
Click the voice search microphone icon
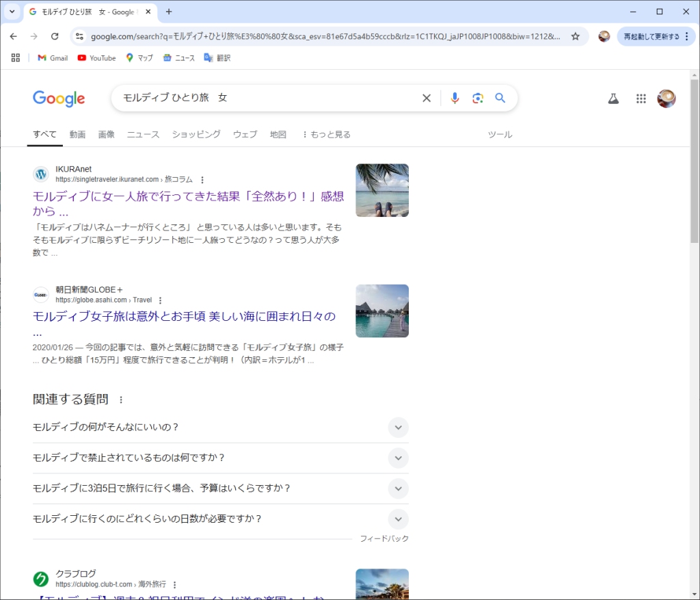click(x=455, y=99)
